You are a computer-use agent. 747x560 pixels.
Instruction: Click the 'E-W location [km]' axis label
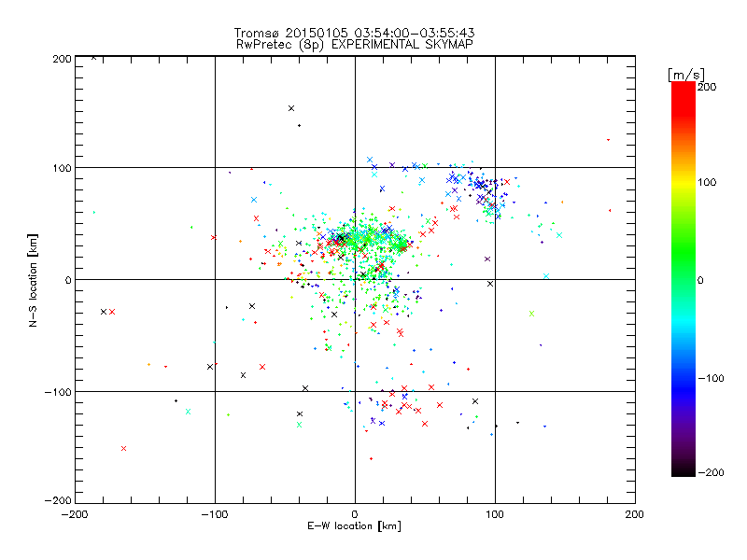(354, 526)
